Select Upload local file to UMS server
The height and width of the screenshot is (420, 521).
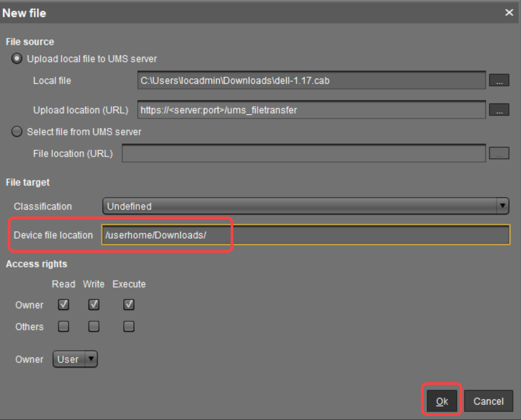click(x=17, y=59)
